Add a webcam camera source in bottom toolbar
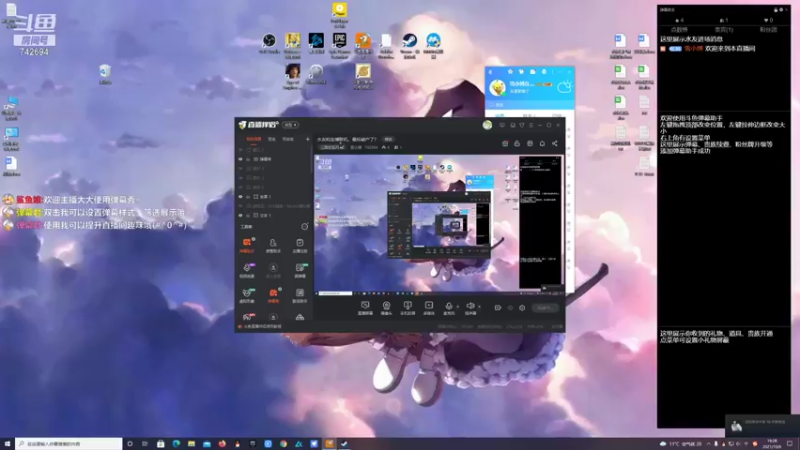This screenshot has height=450, width=800. pyautogui.click(x=386, y=307)
